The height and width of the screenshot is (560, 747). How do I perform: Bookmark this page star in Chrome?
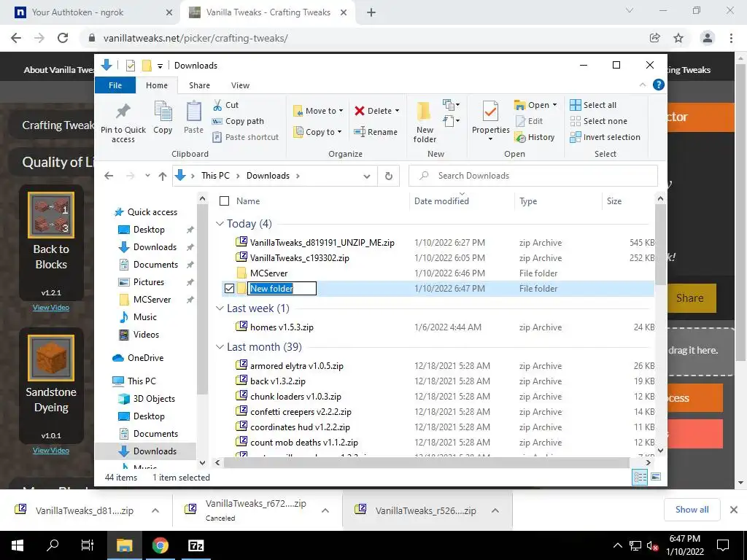click(678, 38)
